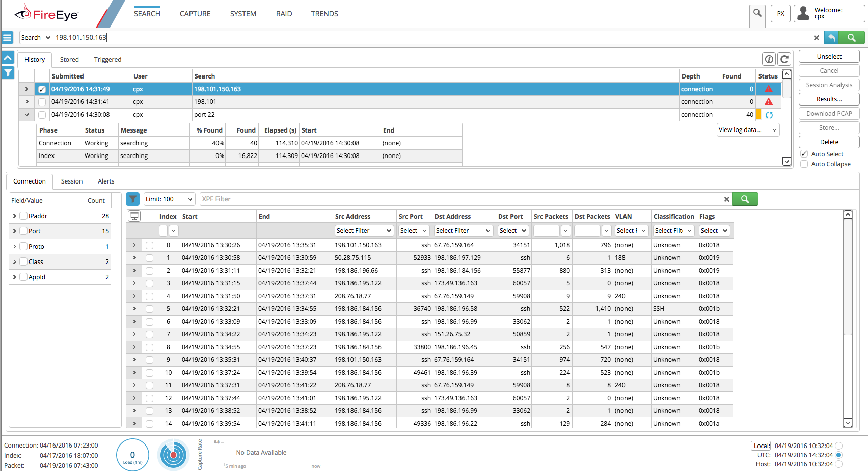The width and height of the screenshot is (868, 471).
Task: Open the View log data dropdown
Action: click(748, 130)
